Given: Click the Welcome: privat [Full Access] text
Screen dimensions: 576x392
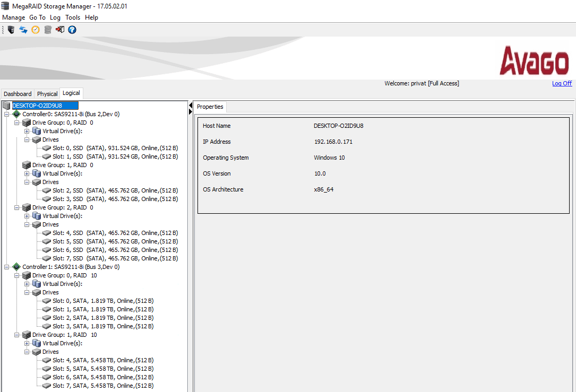Looking at the screenshot, I should coord(422,83).
